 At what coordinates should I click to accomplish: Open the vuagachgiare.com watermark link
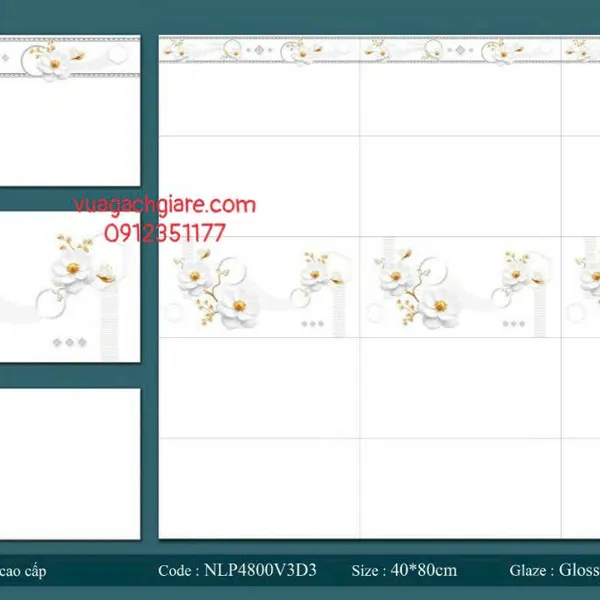tap(164, 205)
